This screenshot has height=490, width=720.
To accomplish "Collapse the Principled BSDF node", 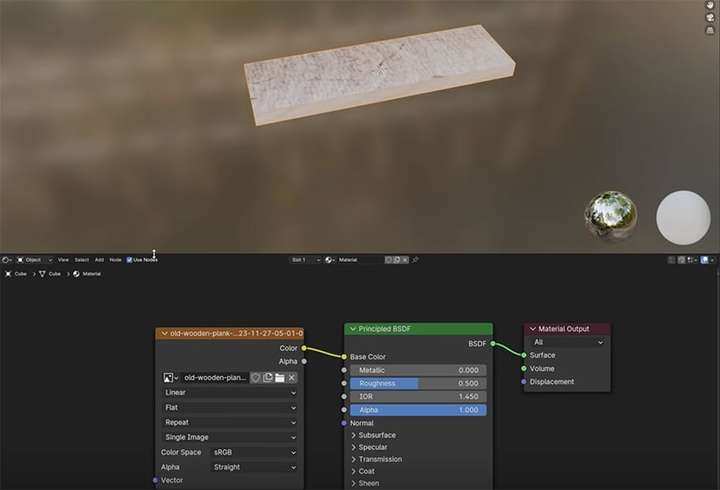I will (353, 329).
